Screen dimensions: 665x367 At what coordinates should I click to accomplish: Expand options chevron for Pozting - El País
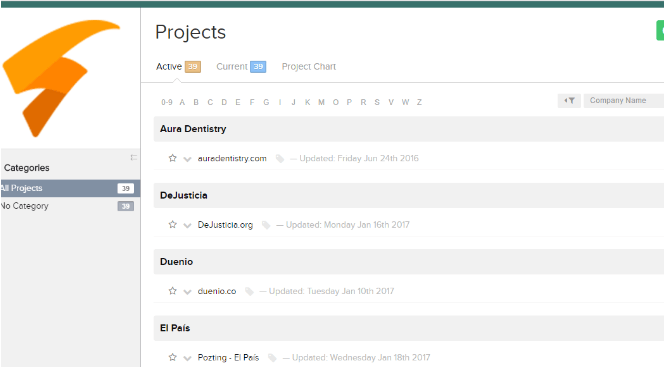187,358
